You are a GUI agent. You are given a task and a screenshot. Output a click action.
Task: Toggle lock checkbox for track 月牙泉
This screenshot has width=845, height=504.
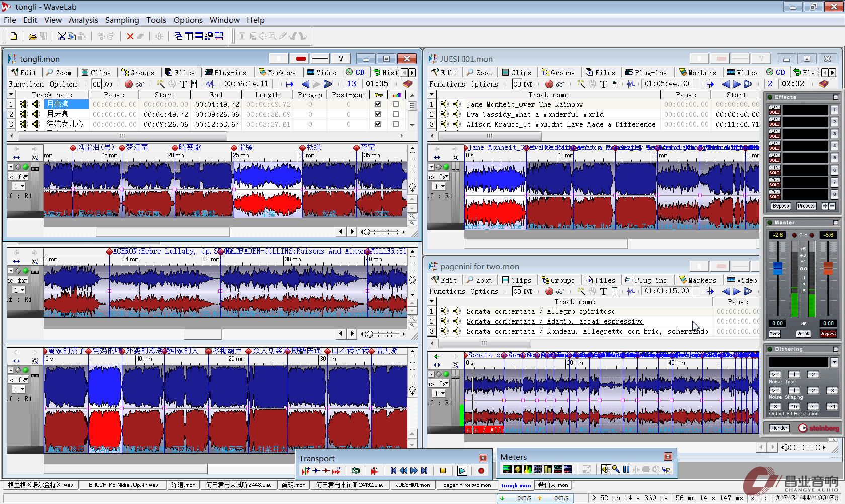pos(378,114)
